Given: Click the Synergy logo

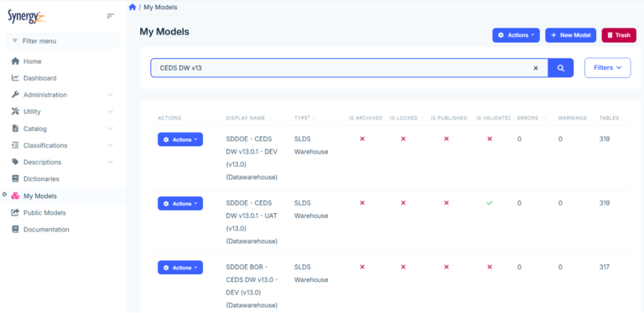Looking at the screenshot, I should click(x=27, y=17).
